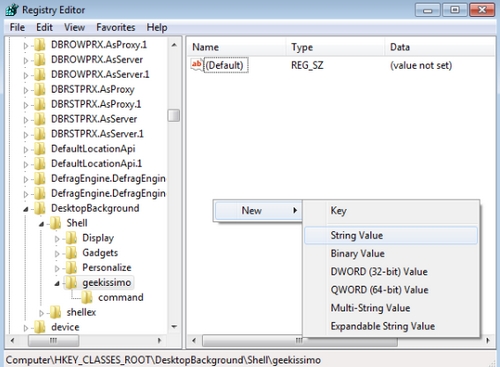Select the DefaultLocationApi.1 folder icon

pyautogui.click(x=40, y=163)
